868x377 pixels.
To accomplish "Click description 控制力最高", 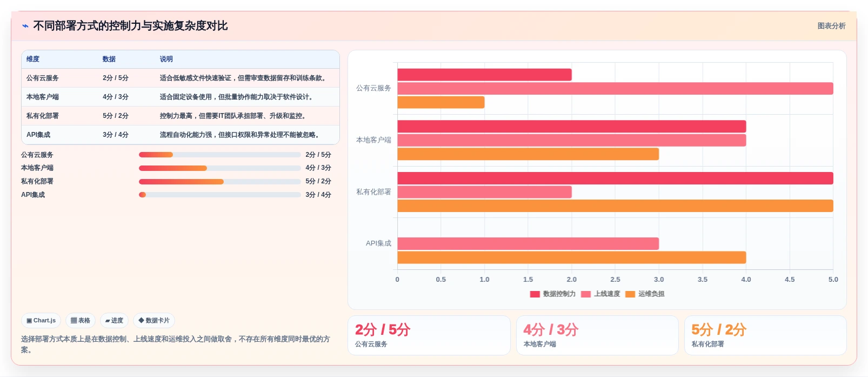I will [x=234, y=116].
